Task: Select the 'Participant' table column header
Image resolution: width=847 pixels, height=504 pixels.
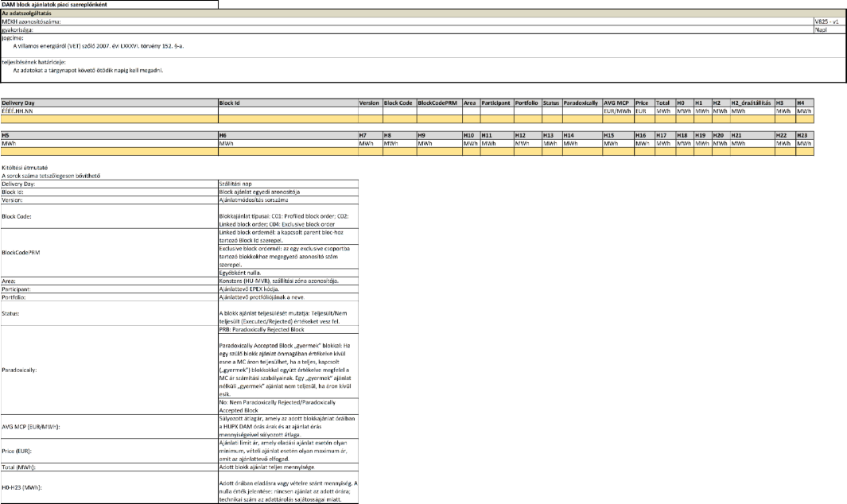Action: coord(497,103)
